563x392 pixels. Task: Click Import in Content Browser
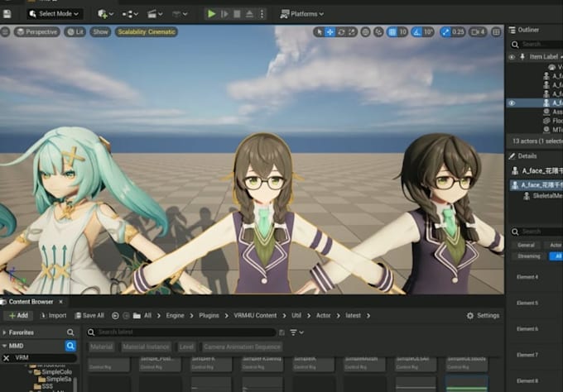tap(53, 316)
